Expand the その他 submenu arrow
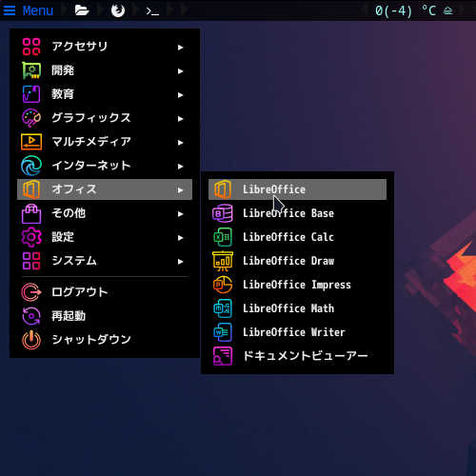Viewport: 476px width, 476px height. pos(181,214)
